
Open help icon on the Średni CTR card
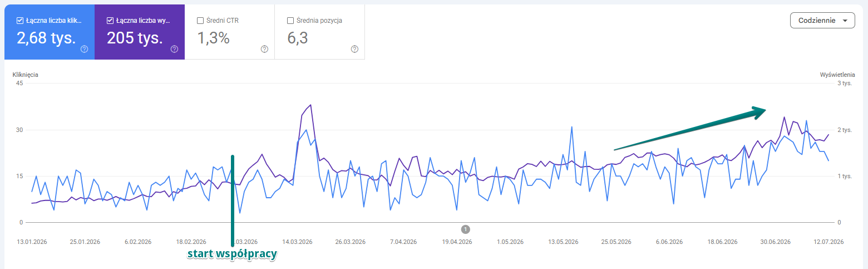pos(264,49)
